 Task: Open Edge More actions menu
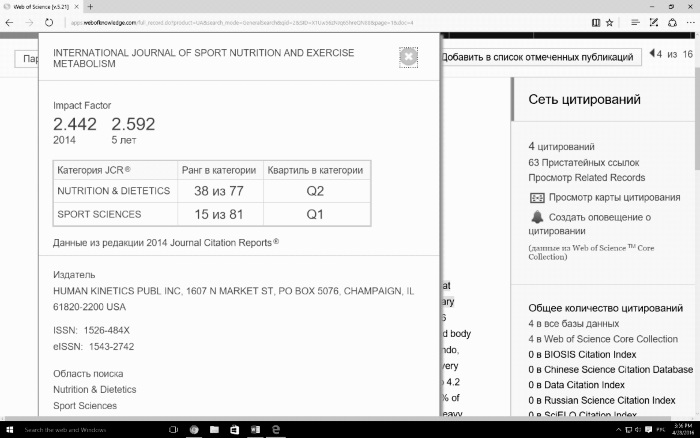[x=690, y=22]
